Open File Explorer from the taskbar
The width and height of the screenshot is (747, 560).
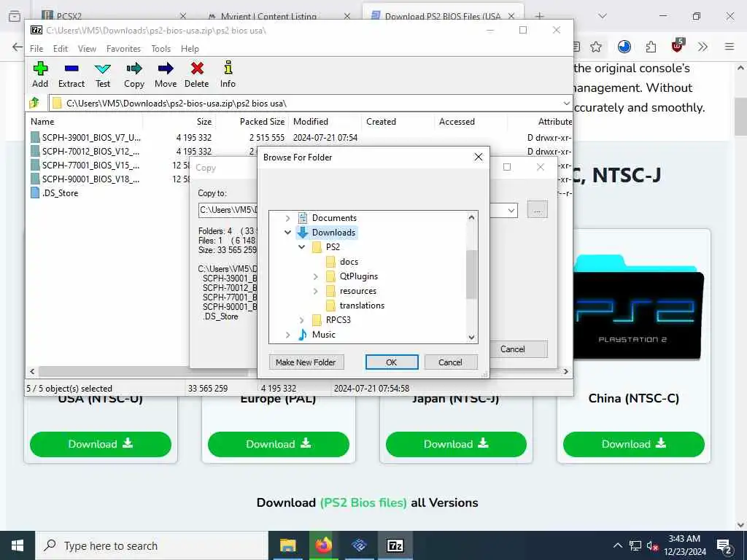coord(287,545)
